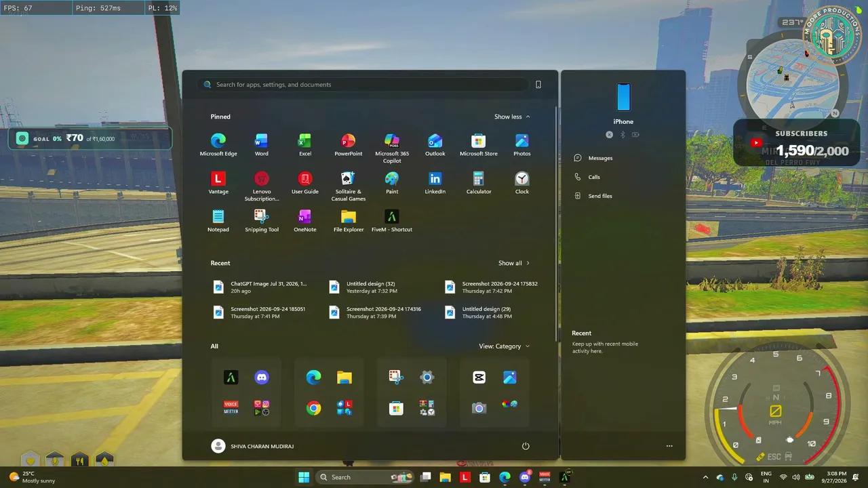Open Microsoft 365 Copilot
868x488 pixels.
click(x=392, y=148)
